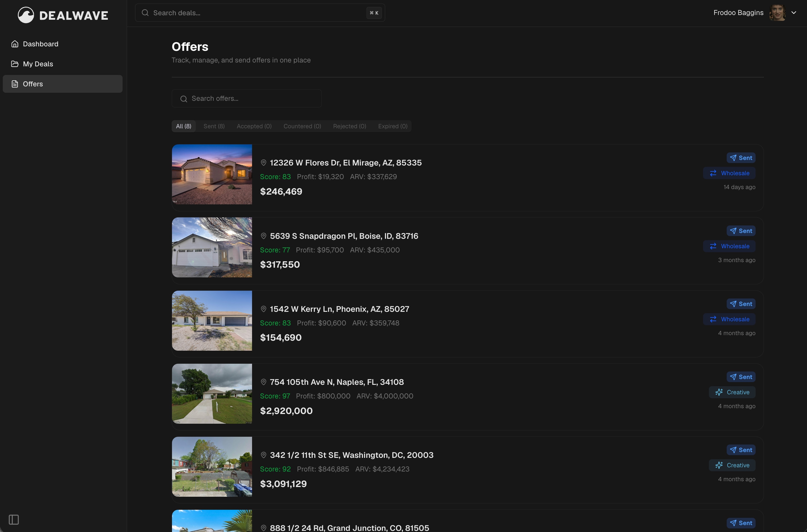
Task: Click the Creative sparkle icon on Naples offer
Action: tap(719, 392)
